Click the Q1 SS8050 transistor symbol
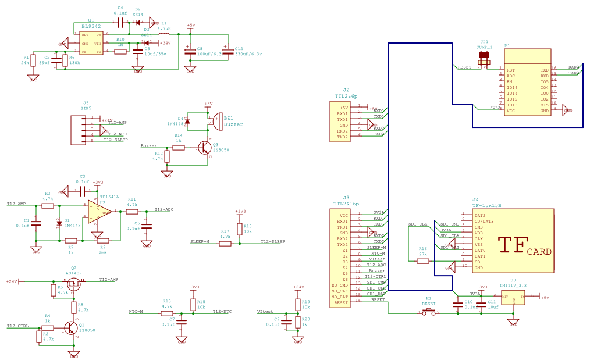The height and width of the screenshot is (364, 590). (72, 329)
